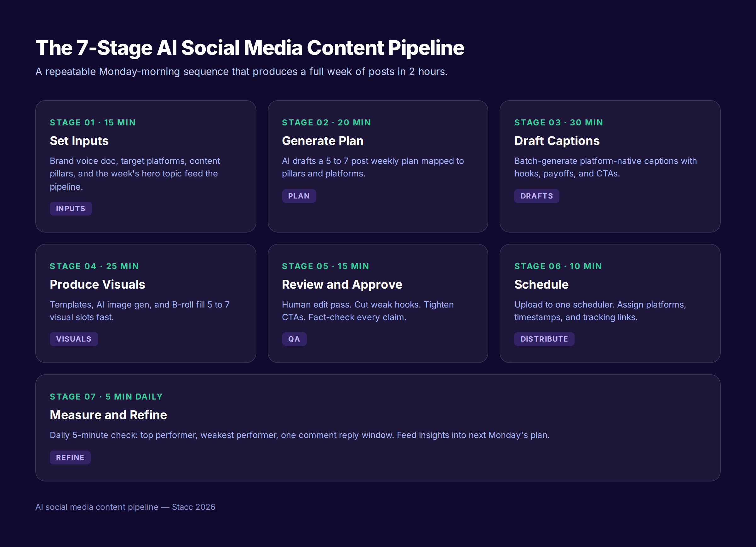Click the main title 'The 7-Stage AI Social Media Content Pipeline'
The height and width of the screenshot is (547, 756).
250,48
